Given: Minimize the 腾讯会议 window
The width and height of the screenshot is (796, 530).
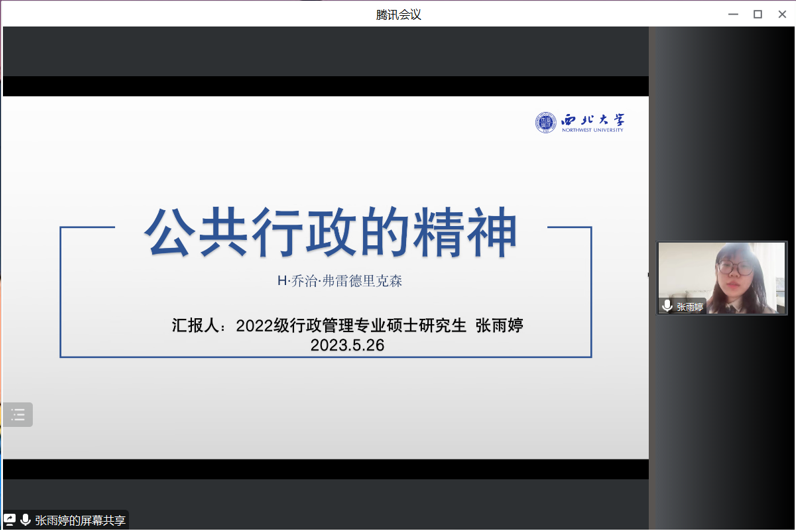Looking at the screenshot, I should pos(733,14).
